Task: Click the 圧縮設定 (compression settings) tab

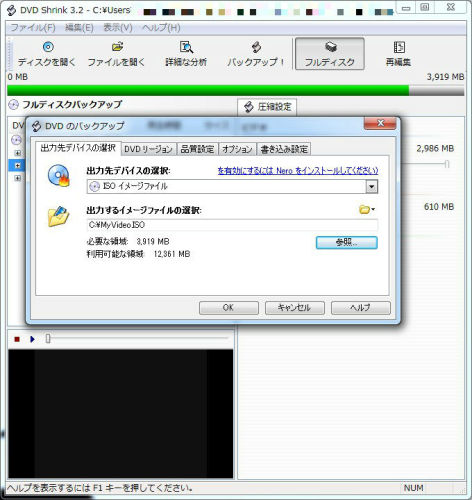Action: tap(267, 107)
